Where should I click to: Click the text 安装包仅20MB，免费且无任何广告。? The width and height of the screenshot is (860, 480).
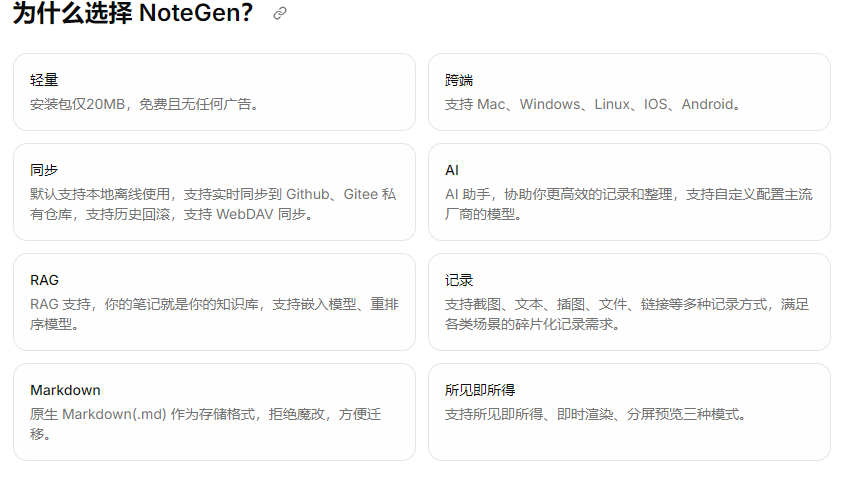[x=144, y=104]
